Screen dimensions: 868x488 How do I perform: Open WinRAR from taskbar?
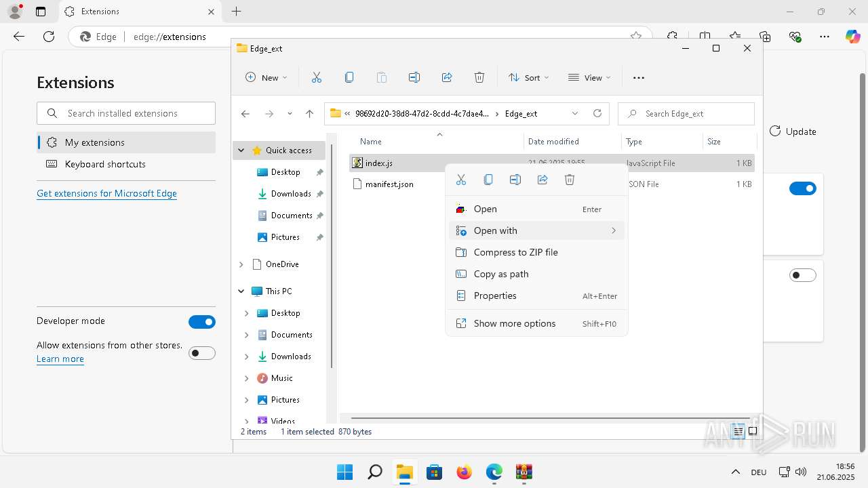tap(524, 472)
